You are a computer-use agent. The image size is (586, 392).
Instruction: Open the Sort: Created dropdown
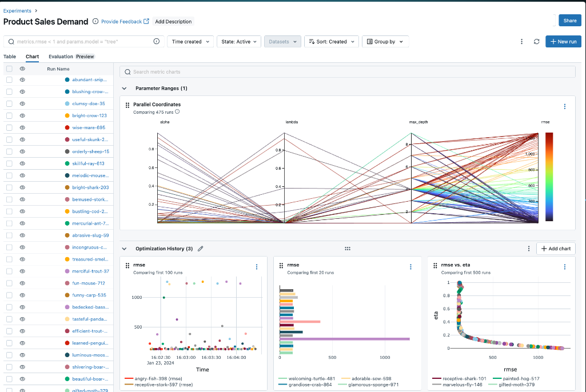pyautogui.click(x=332, y=42)
